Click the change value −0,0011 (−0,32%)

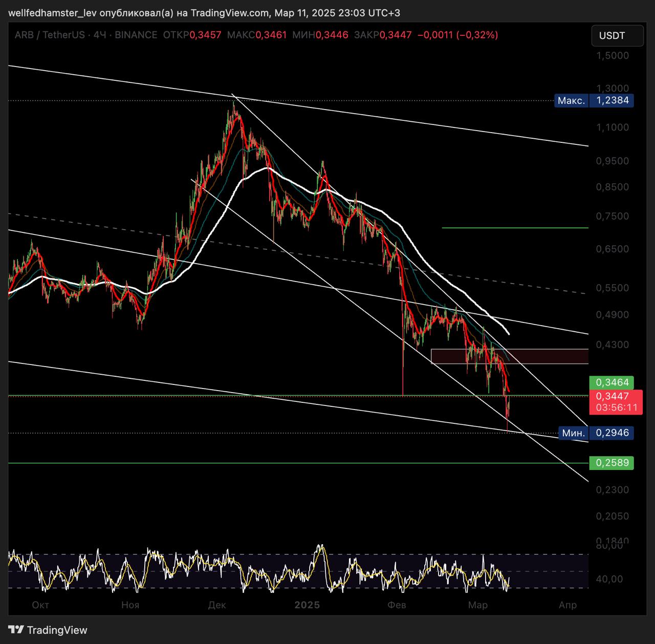[x=458, y=35]
